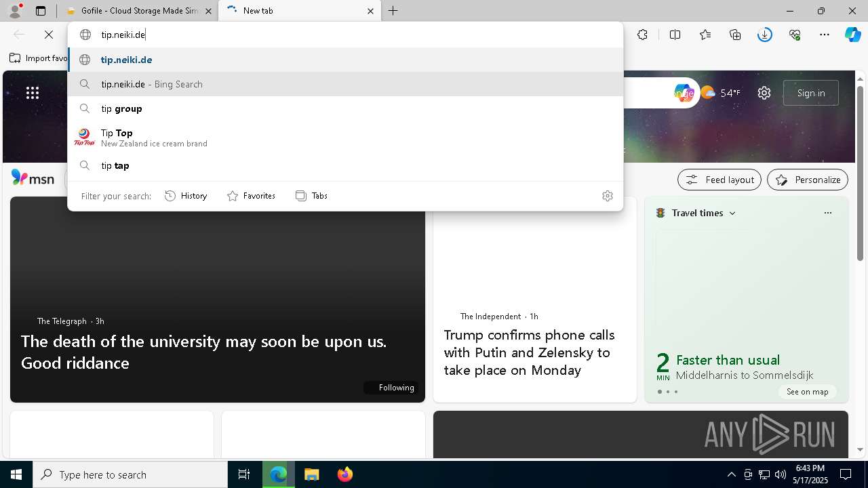This screenshot has width=868, height=488.
Task: Open Task View on the taskbar
Action: point(244,474)
